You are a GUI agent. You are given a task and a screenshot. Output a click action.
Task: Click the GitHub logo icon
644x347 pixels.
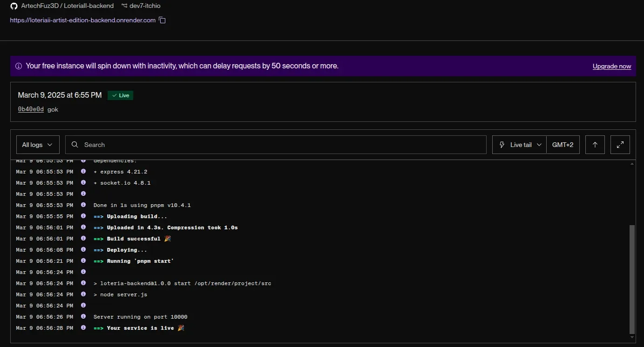pos(14,6)
